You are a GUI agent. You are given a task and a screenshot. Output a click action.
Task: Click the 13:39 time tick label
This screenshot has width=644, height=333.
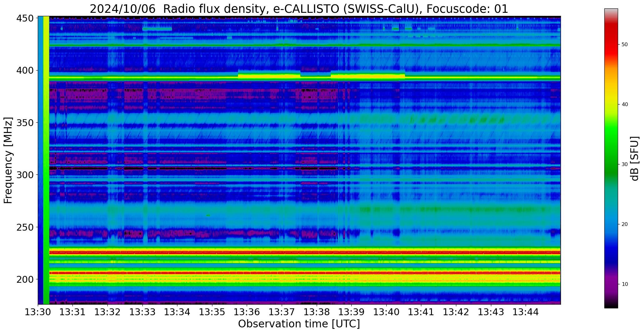[351, 312]
